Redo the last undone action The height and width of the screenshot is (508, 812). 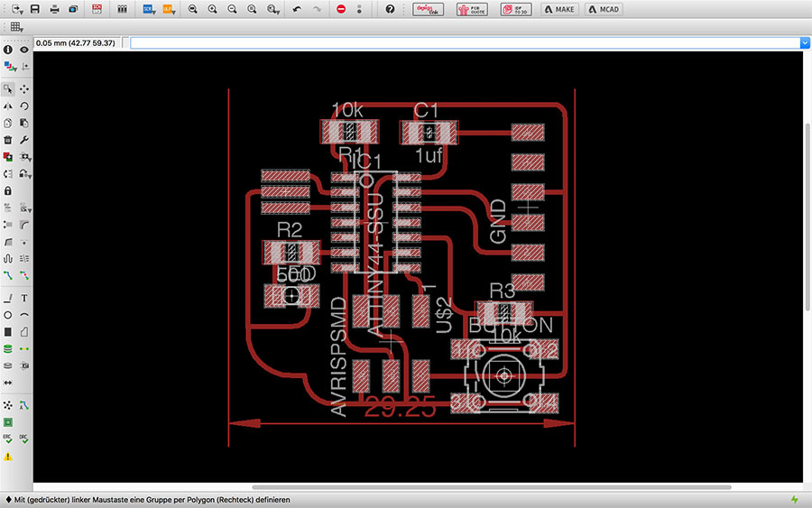point(317,9)
